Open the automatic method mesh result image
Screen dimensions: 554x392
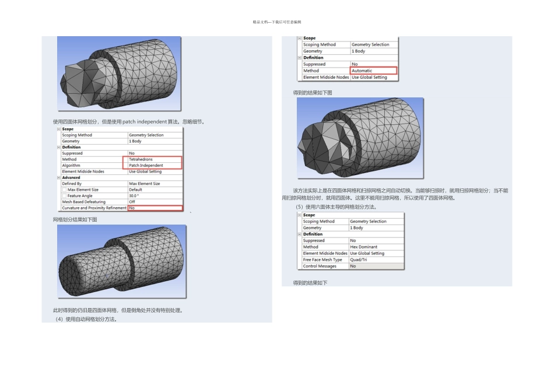(360, 138)
